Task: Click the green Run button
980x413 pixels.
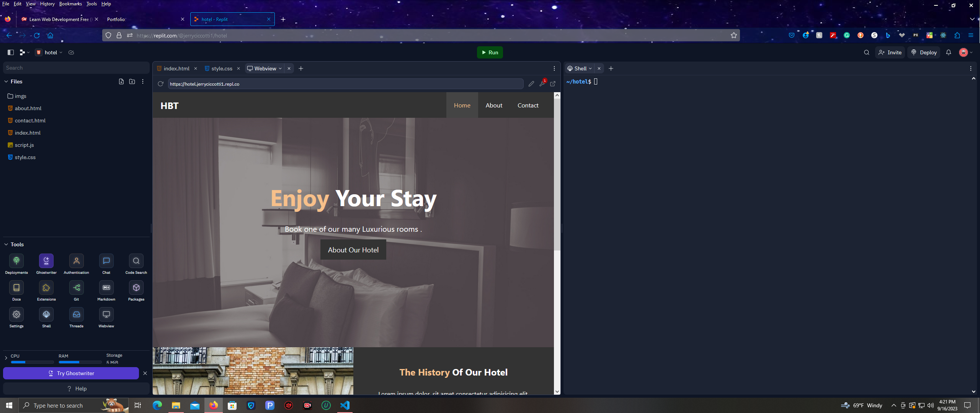Action: pyautogui.click(x=490, y=52)
